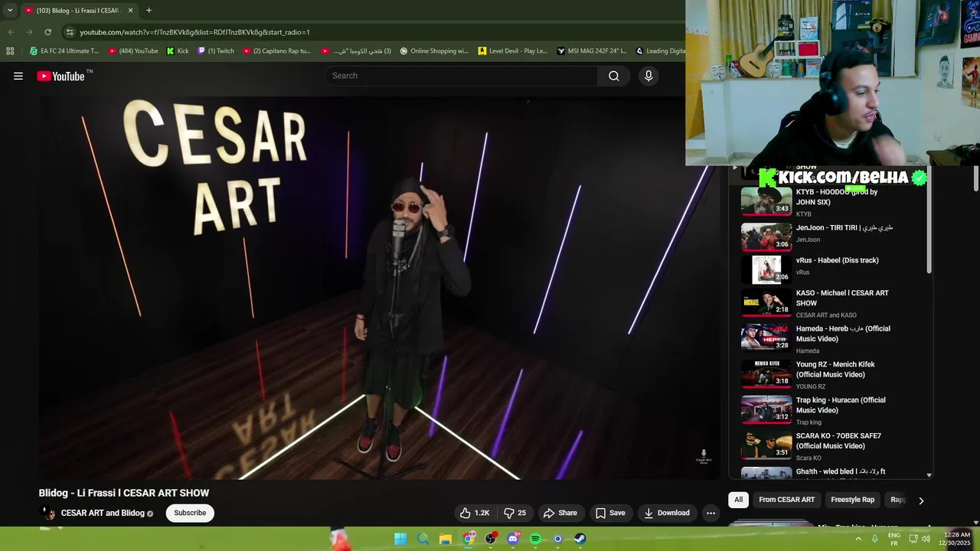Open the Kick bookmark
The width and height of the screenshot is (980, 551).
[178, 51]
